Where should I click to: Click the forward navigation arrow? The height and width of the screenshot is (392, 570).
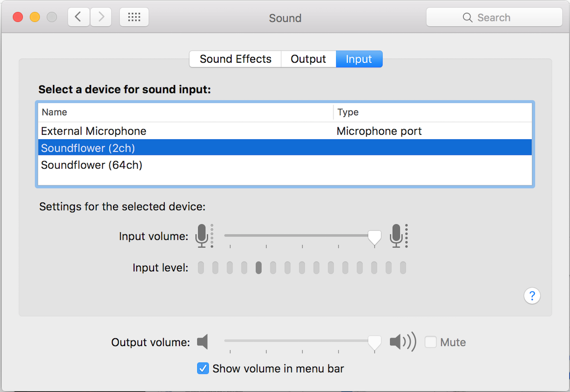tap(101, 17)
